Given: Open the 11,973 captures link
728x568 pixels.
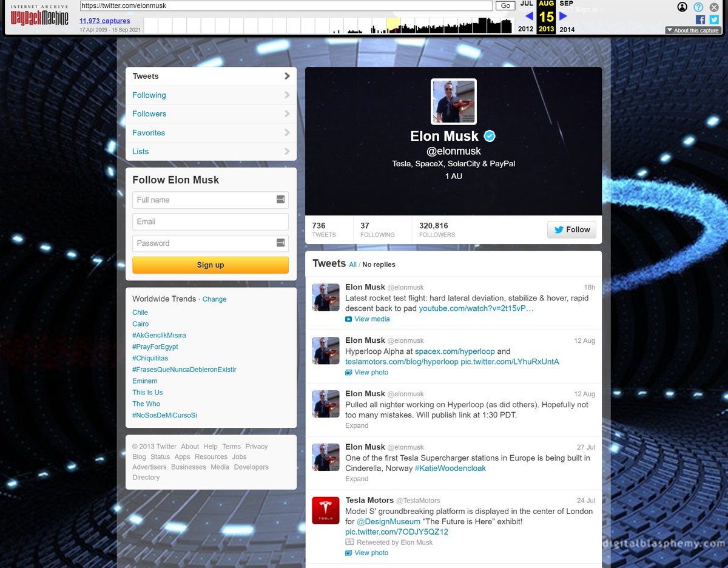Looking at the screenshot, I should pyautogui.click(x=104, y=21).
